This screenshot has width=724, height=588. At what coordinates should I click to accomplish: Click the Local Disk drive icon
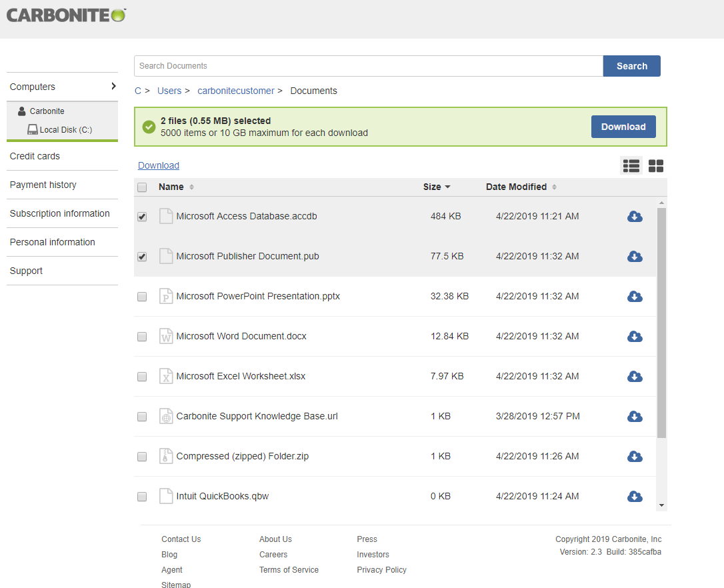click(32, 130)
